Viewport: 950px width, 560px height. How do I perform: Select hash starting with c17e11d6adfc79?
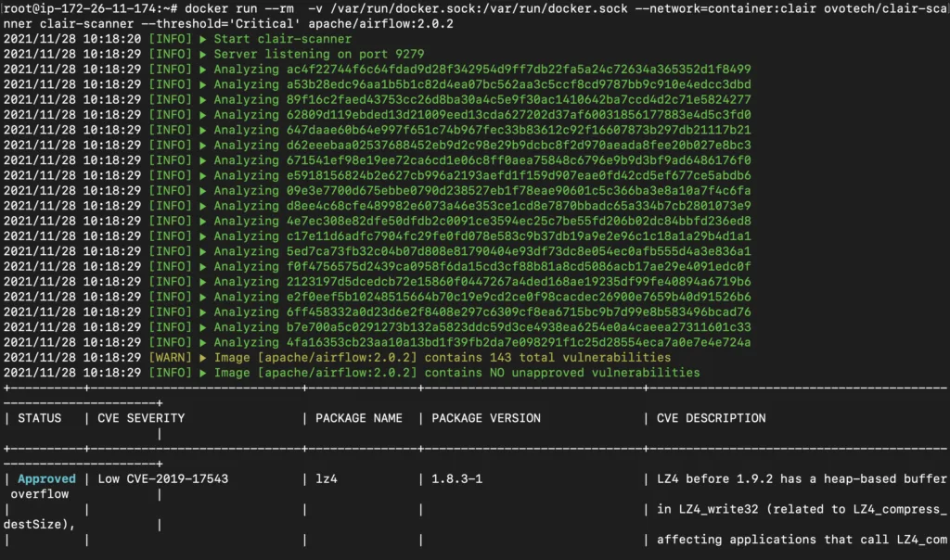tap(519, 235)
